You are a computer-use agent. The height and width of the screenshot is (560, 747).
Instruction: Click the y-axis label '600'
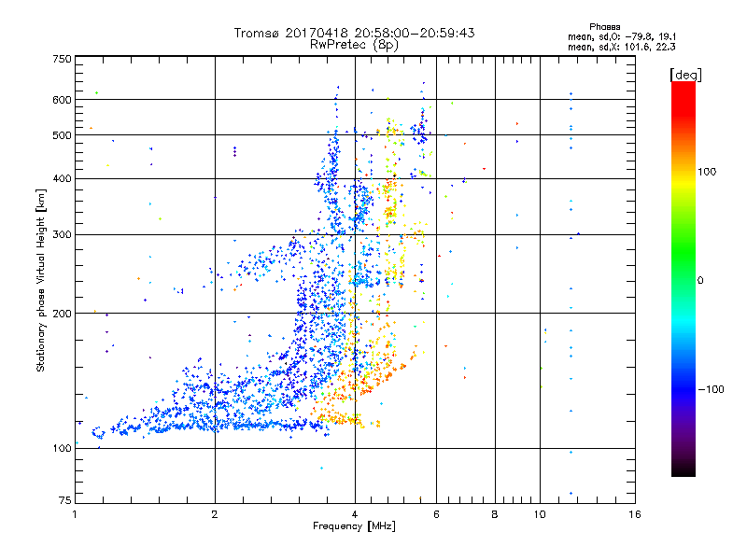[63, 100]
